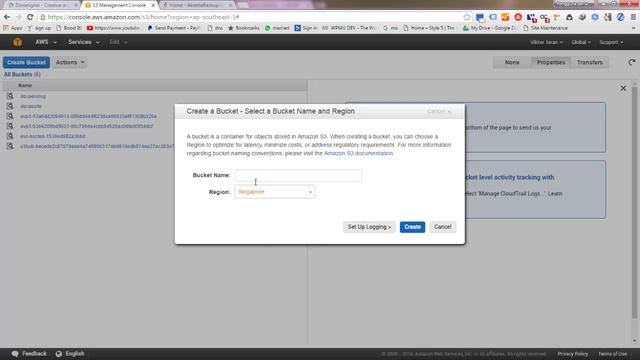640x360 pixels.
Task: Click the browser address bar URL
Action: (x=143, y=17)
